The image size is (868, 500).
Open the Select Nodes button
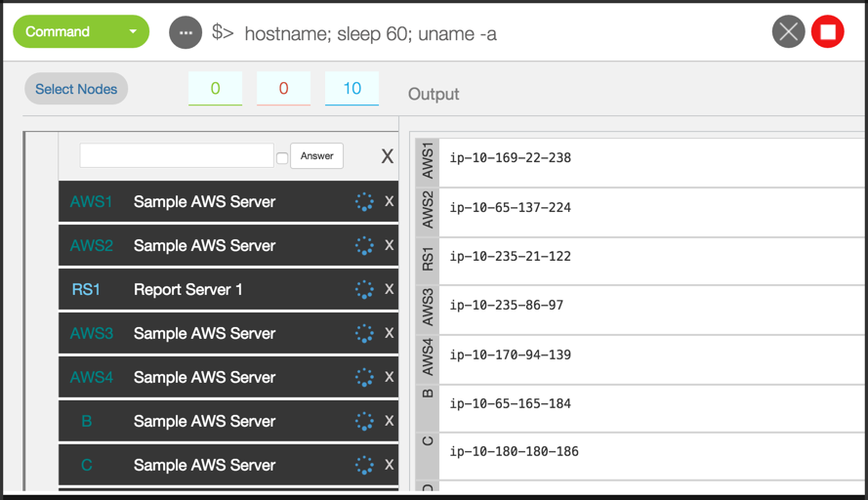(x=76, y=89)
